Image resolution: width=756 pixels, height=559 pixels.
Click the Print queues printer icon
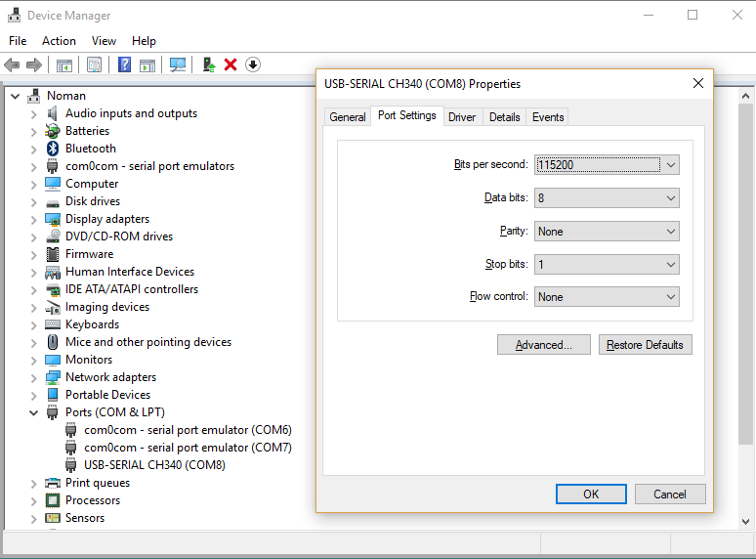[53, 483]
